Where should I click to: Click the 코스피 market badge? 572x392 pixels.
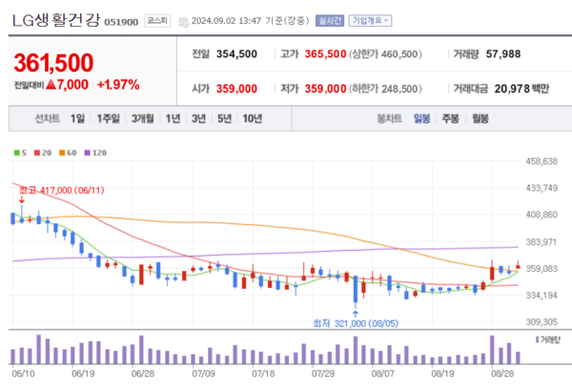point(157,21)
